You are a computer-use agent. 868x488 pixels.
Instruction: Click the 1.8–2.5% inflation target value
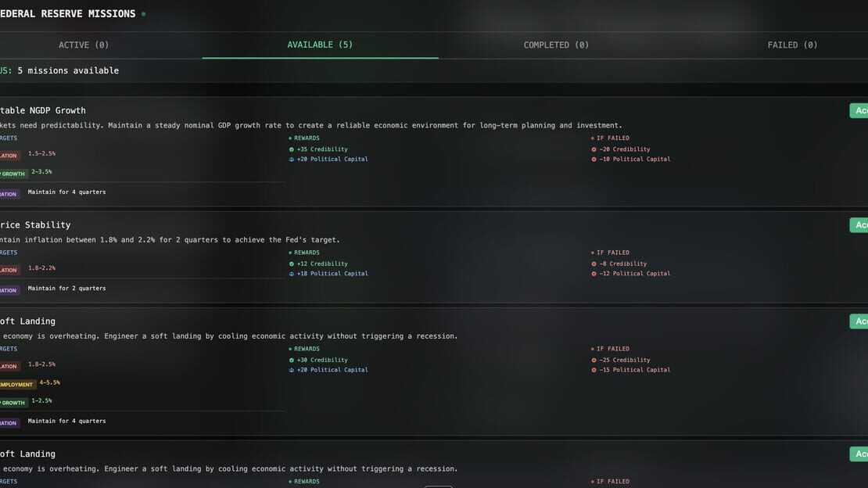41,364
